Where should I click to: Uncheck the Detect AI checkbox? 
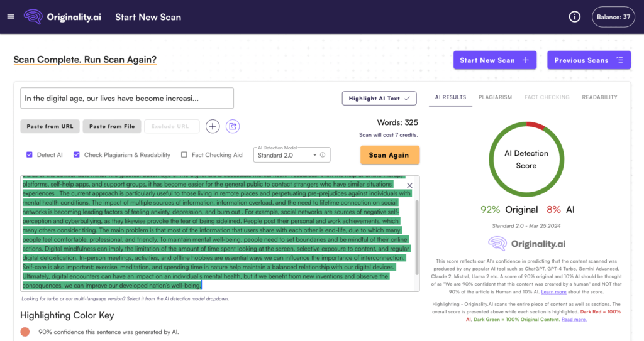(30, 154)
